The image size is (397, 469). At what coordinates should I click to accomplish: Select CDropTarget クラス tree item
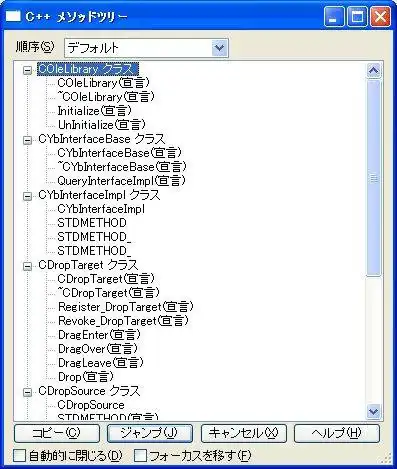click(88, 265)
